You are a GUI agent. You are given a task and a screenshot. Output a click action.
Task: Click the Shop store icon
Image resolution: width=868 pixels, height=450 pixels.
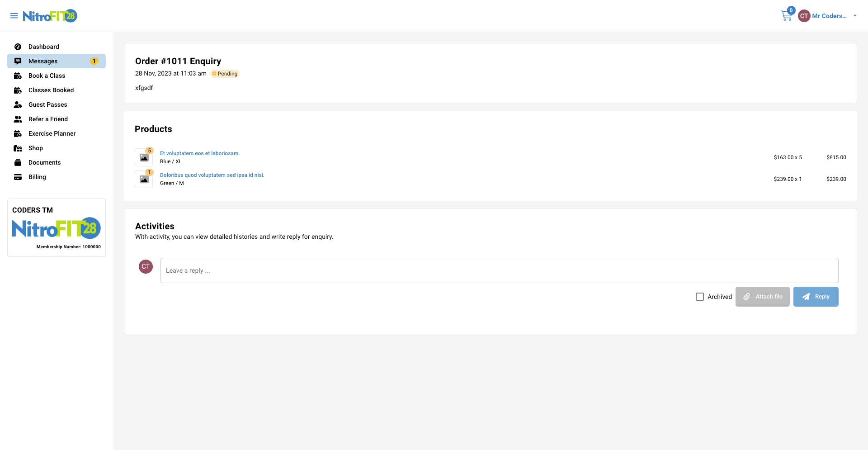(x=18, y=148)
